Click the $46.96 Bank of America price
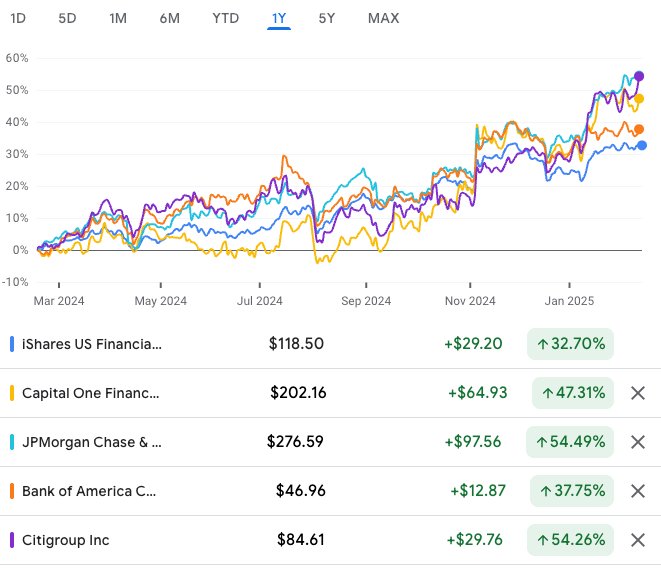 click(x=301, y=490)
